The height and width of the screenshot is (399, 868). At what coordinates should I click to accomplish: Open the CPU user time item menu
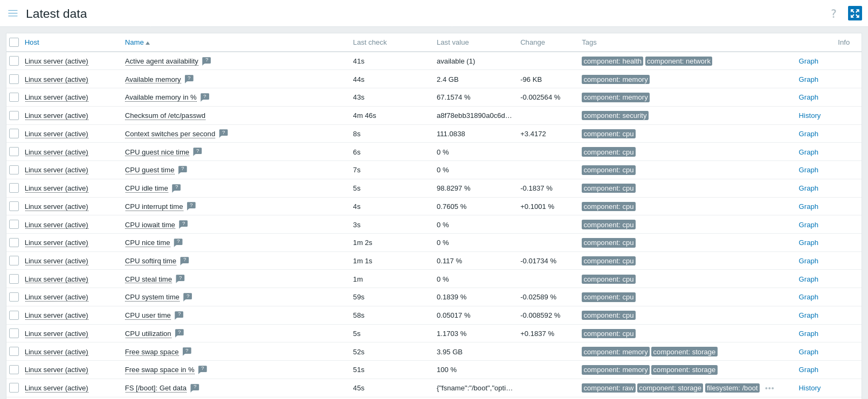[148, 316]
